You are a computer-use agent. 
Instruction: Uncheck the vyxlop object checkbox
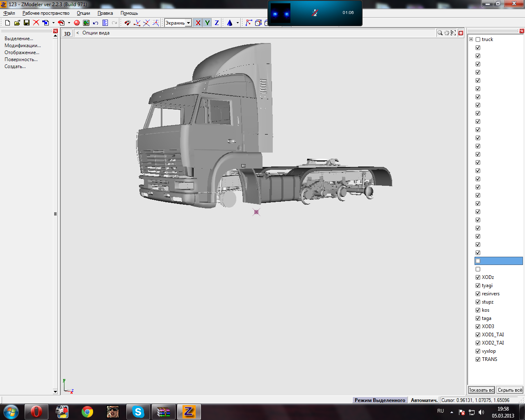pos(478,351)
